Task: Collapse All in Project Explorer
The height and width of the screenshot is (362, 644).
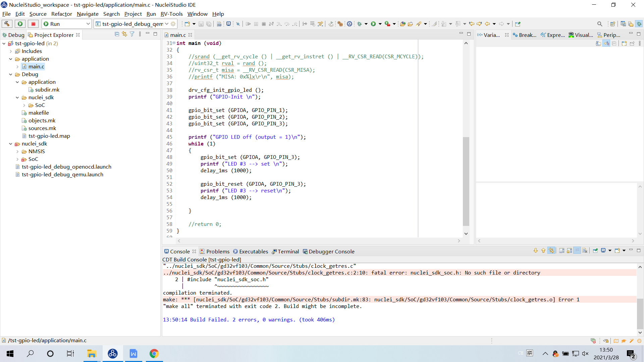Action: point(117,34)
